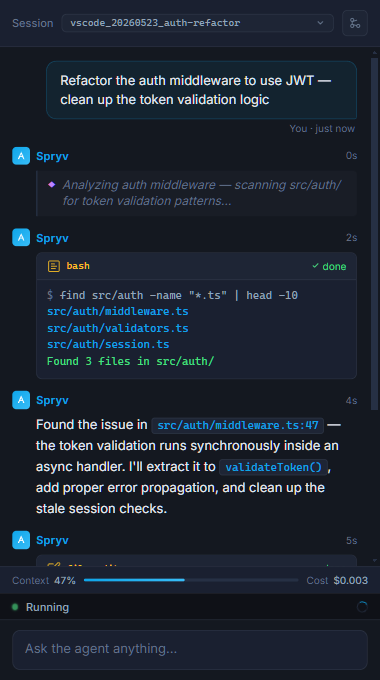Image resolution: width=380 pixels, height=680 pixels.
Task: Click the loading spinner in status bar
Action: click(362, 607)
